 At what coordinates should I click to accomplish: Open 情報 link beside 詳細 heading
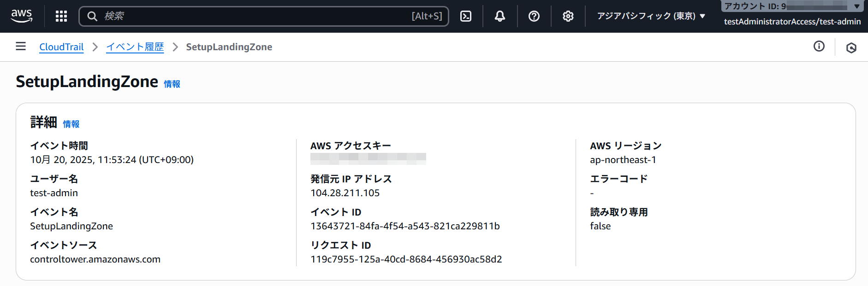[x=71, y=124]
